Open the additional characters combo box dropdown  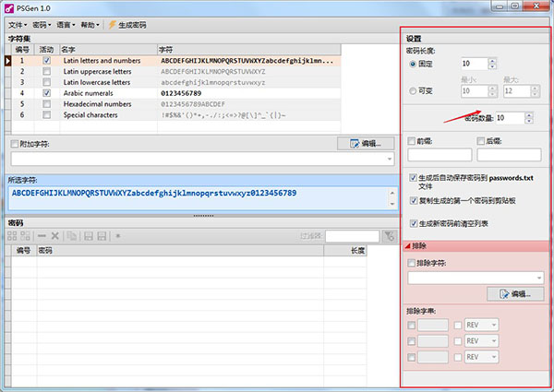click(x=390, y=159)
